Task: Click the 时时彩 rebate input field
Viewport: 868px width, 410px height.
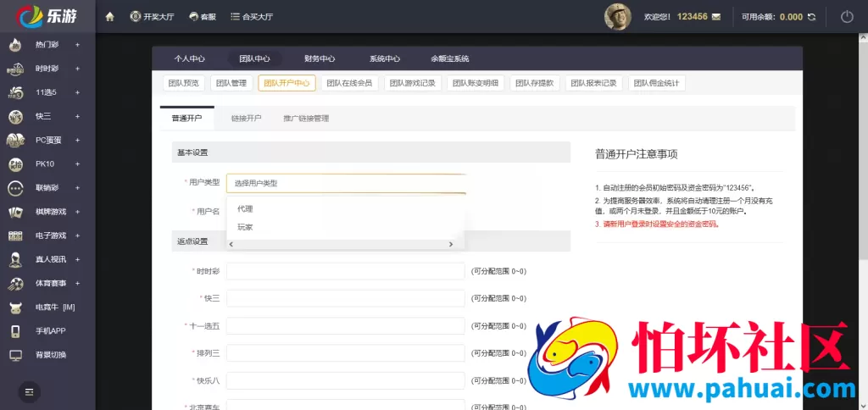Action: click(x=346, y=271)
